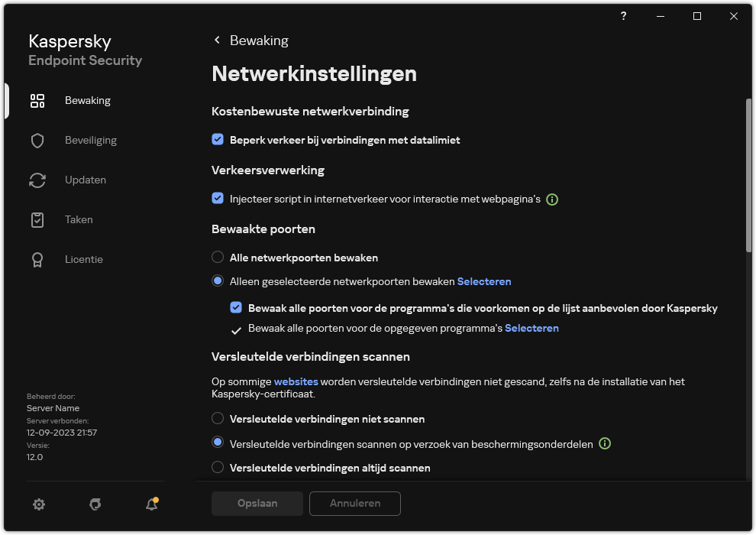Uncheck 'Beperk verkeer bij verbindingen met datalimiet'
756x535 pixels.
point(218,140)
